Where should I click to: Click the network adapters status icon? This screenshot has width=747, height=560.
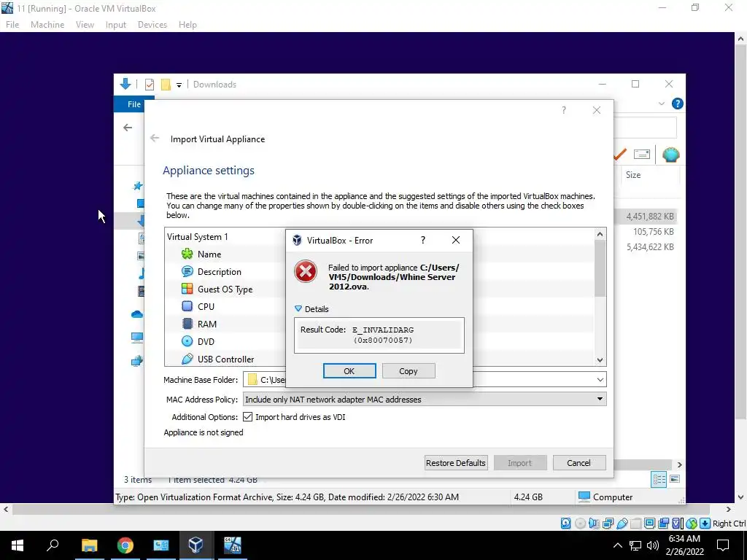point(608,524)
